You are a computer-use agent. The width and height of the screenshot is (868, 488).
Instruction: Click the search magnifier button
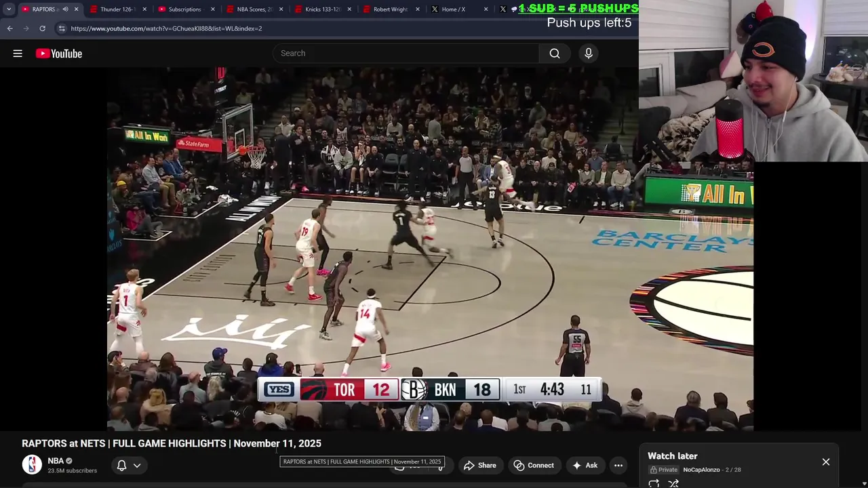[x=555, y=54]
